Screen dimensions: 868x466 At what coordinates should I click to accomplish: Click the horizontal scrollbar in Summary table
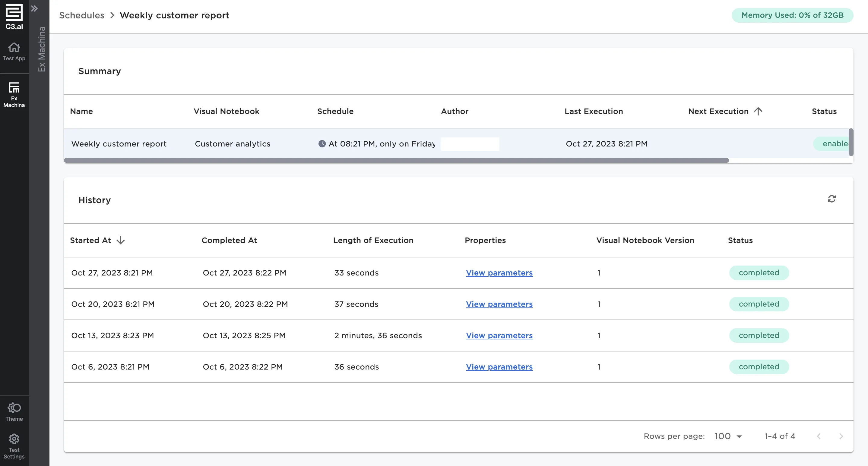click(x=396, y=161)
